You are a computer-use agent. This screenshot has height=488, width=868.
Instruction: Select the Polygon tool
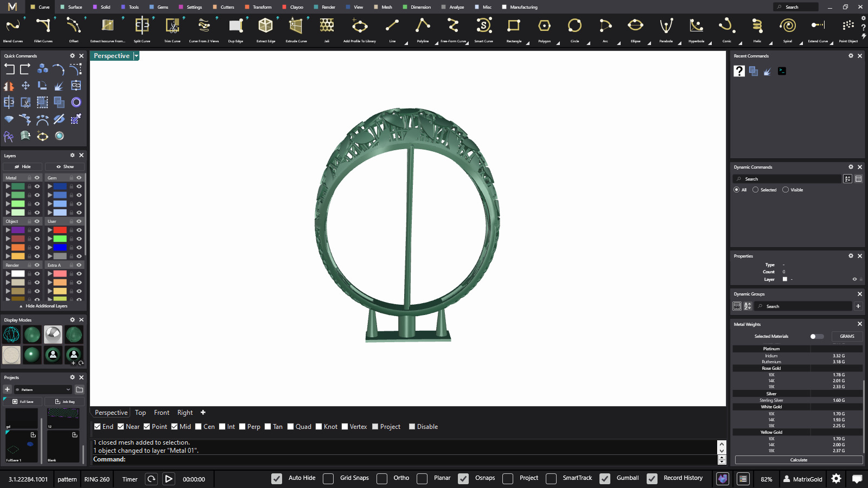tap(544, 30)
